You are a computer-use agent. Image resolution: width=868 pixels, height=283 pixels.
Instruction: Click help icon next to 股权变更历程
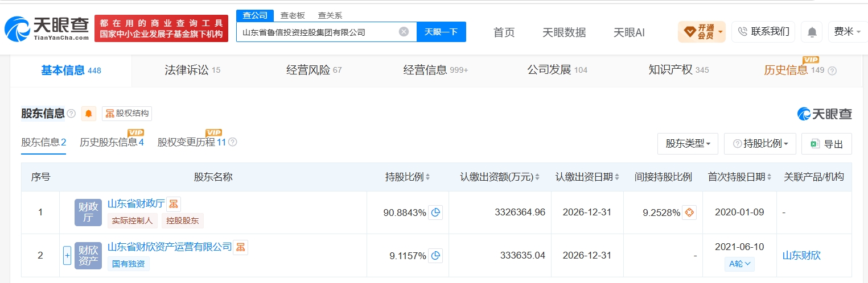tap(232, 142)
